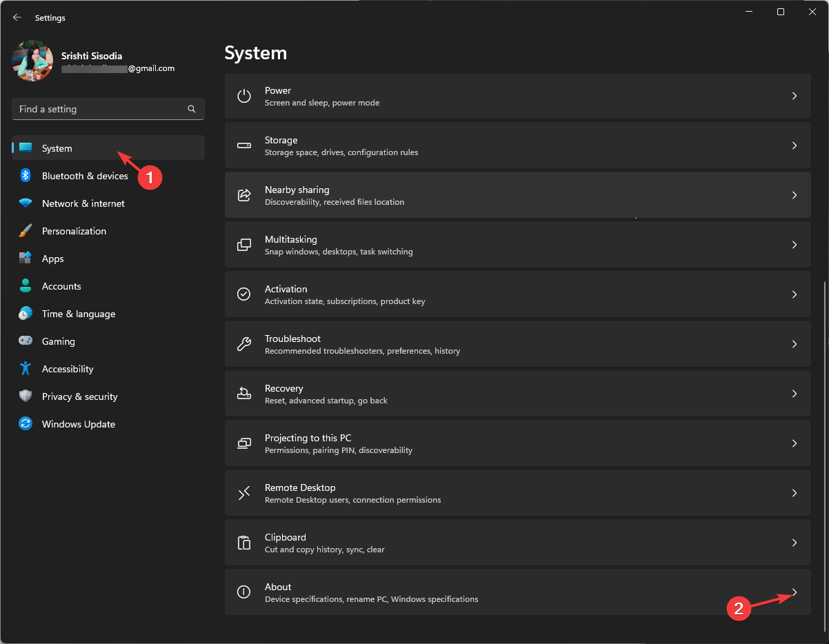Click the Accessibility figure icon
This screenshot has width=829, height=644.
click(x=26, y=369)
